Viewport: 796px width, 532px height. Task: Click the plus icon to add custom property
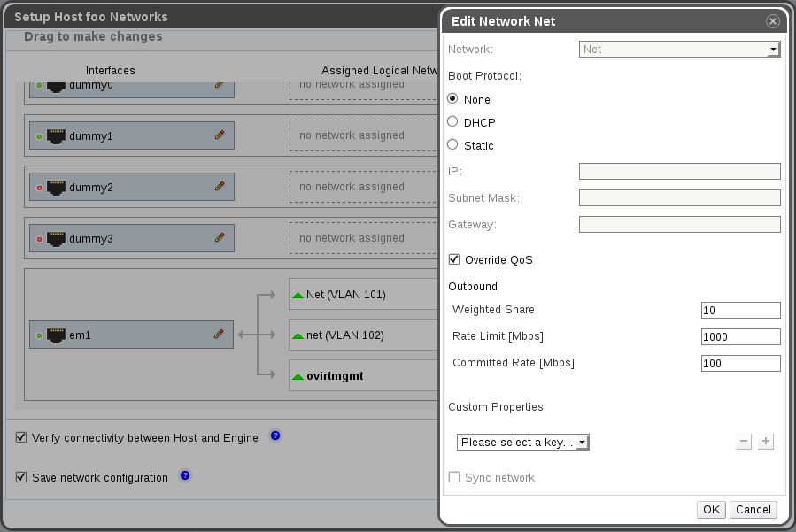[766, 442]
